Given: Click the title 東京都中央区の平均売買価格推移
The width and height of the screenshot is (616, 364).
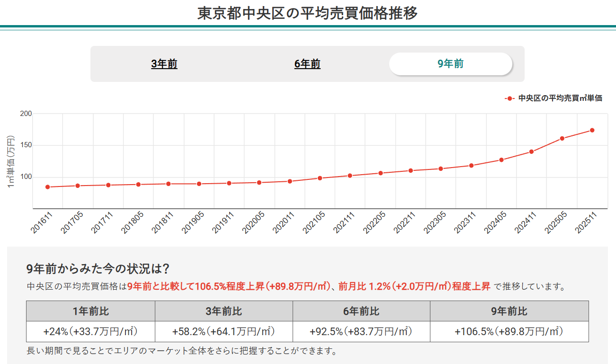Looking at the screenshot, I should click(x=308, y=13).
